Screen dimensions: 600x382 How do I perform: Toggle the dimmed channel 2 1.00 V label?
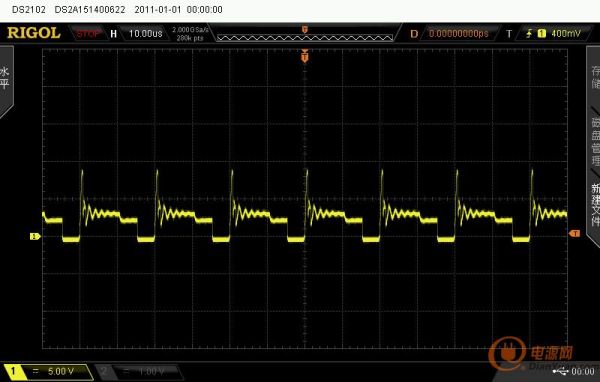click(x=139, y=372)
